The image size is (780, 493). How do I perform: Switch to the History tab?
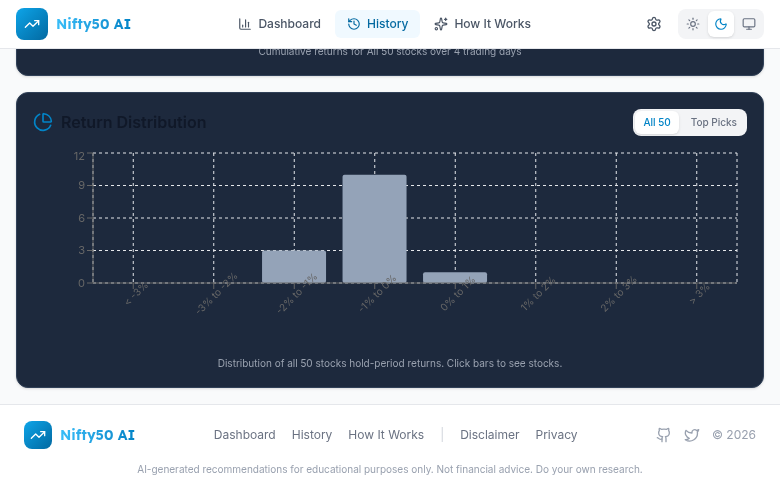click(377, 24)
